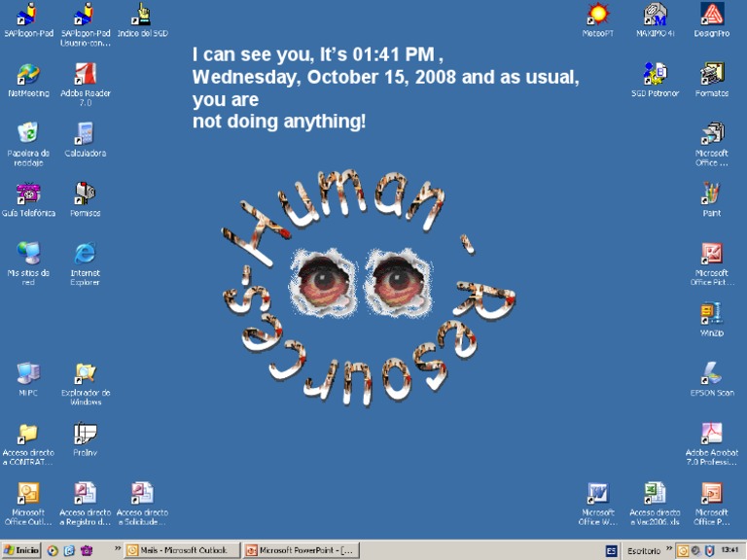
Task: Open Adobe Reader 7.0 icon
Action: click(86, 85)
